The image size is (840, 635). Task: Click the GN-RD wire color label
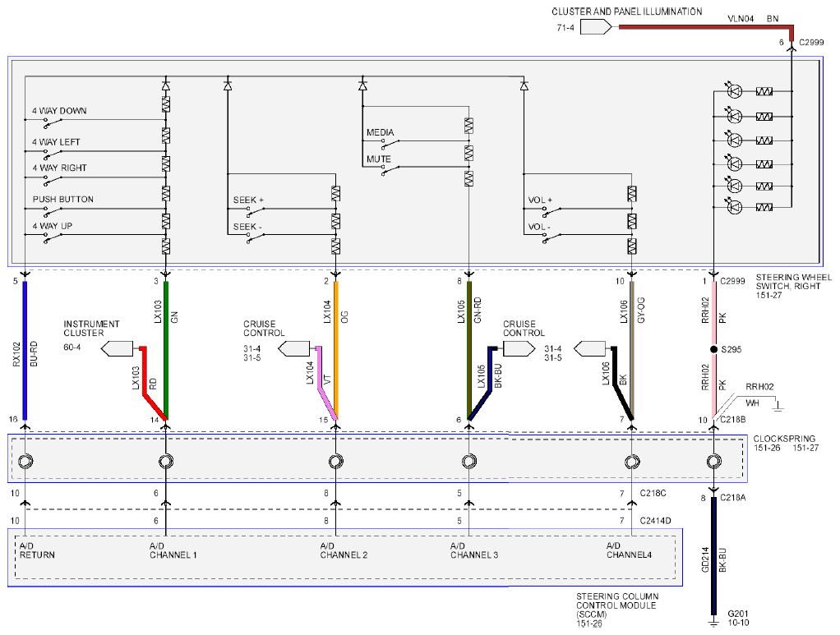pos(478,311)
